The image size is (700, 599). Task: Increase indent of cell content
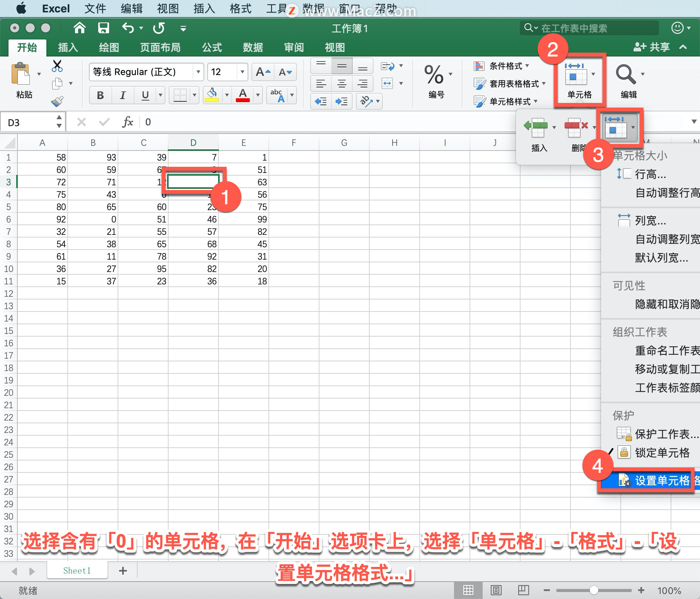pyautogui.click(x=342, y=101)
